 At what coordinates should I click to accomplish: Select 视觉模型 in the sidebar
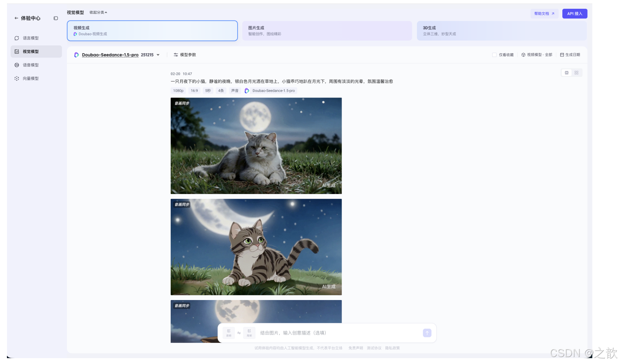(36, 52)
